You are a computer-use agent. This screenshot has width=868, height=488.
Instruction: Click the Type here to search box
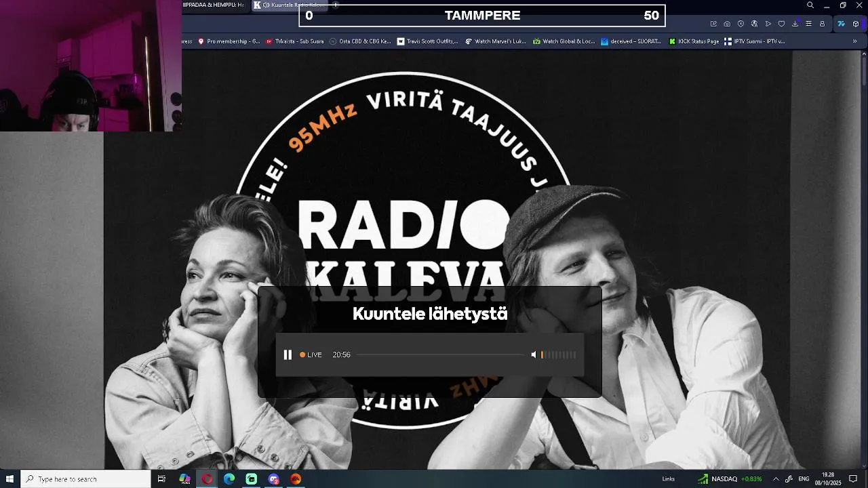pos(85,479)
